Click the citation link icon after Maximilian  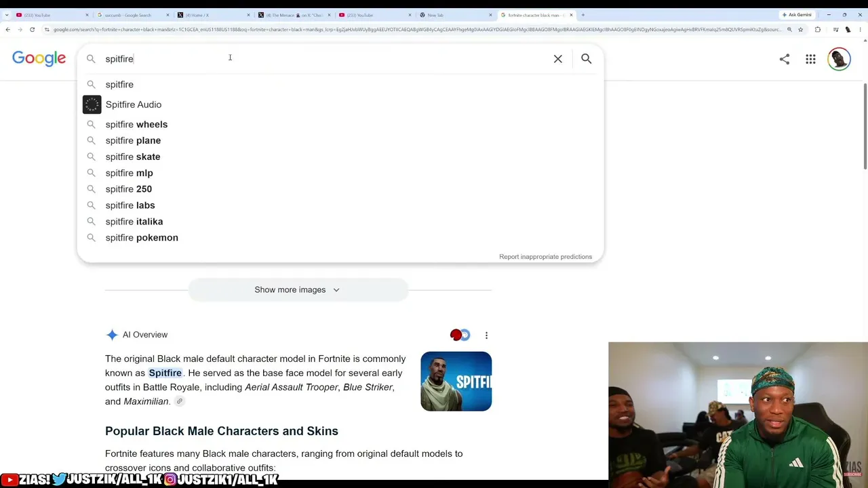pos(179,401)
